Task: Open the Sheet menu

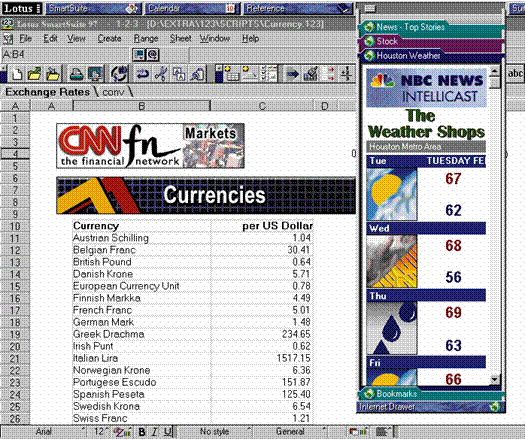Action: pos(180,39)
